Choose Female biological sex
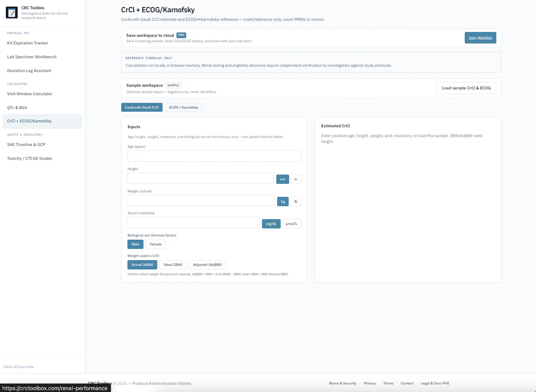Image resolution: width=536 pixels, height=392 pixels. click(155, 244)
